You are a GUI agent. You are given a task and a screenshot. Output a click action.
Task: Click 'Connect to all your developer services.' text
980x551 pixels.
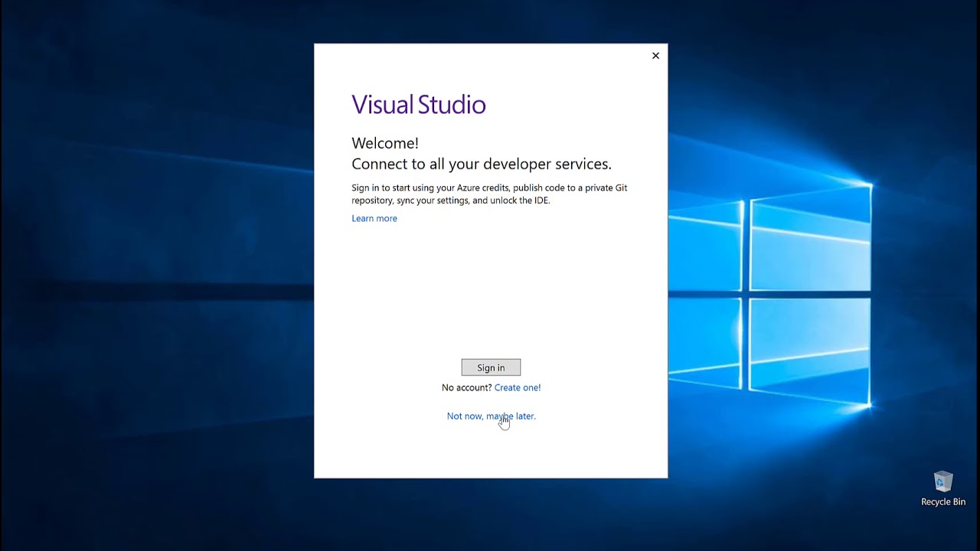[482, 164]
